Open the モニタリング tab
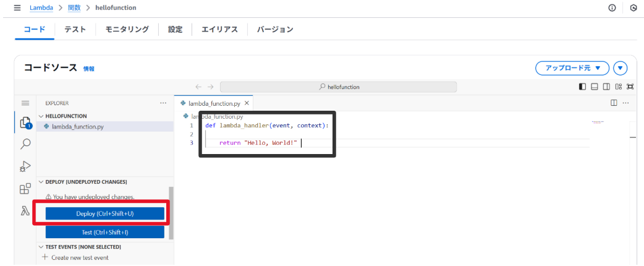 tap(127, 29)
